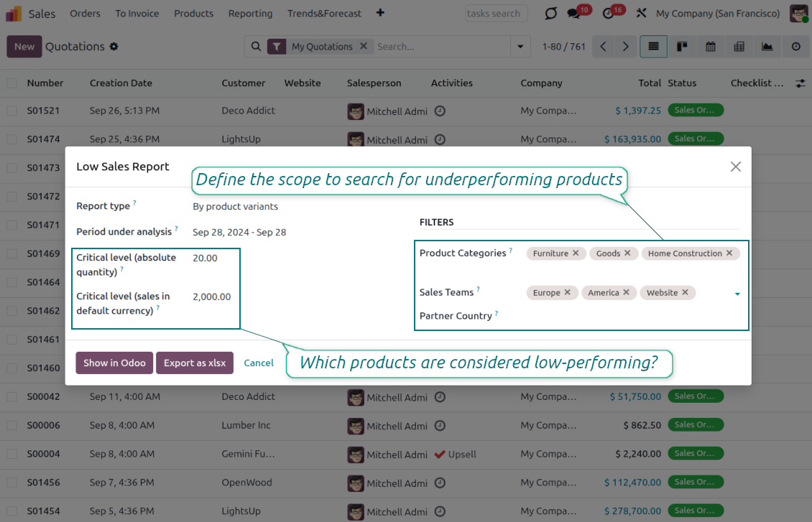Open the Sales Teams dropdown arrow
Viewport: 812px width, 522px height.
pos(737,294)
